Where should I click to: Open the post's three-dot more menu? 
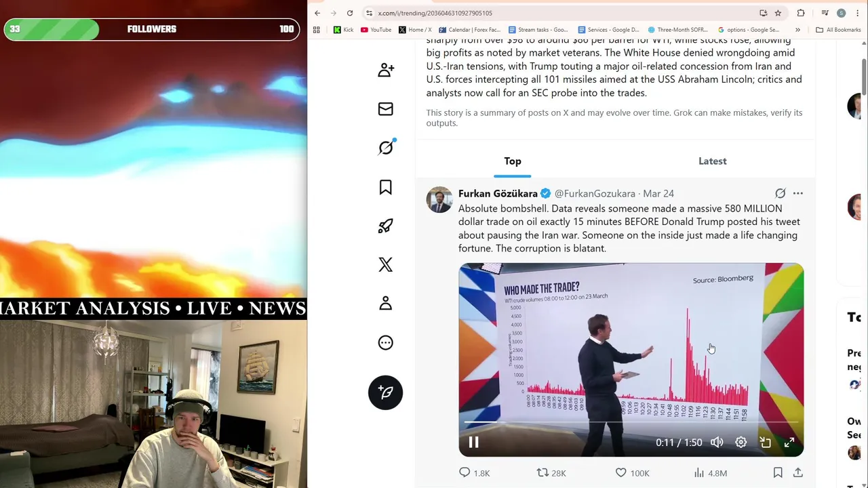(x=797, y=194)
